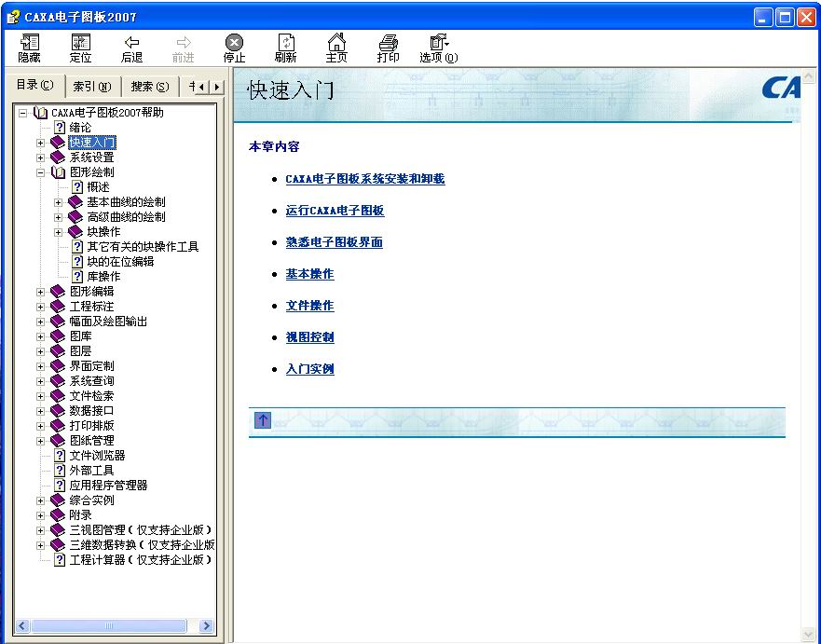The height and width of the screenshot is (644, 821).
Task: Expand the 图层 tree node
Action: click(x=40, y=351)
